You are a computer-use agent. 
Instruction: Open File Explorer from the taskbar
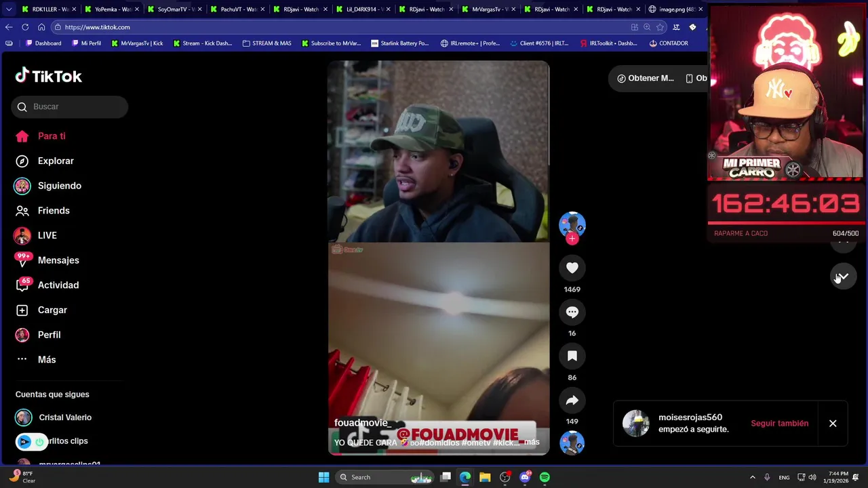tap(485, 477)
